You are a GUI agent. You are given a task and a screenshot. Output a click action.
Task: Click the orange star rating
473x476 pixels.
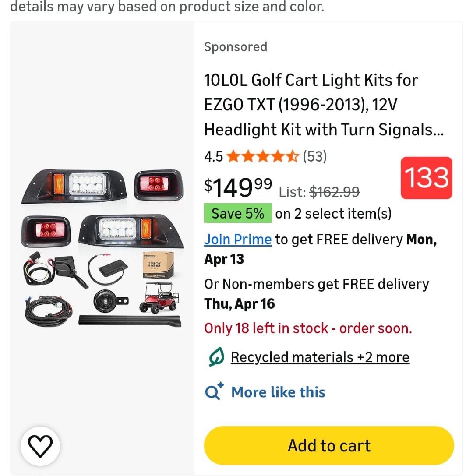263,156
